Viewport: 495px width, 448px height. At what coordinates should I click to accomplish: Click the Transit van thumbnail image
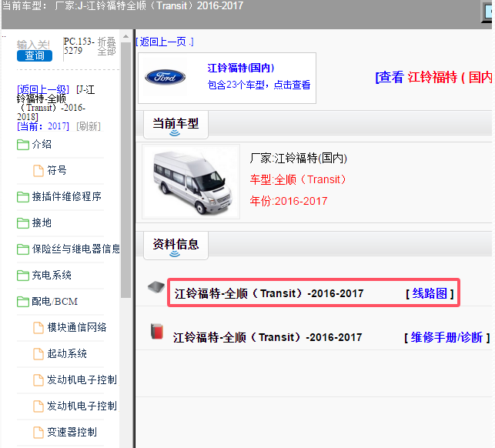point(191,182)
